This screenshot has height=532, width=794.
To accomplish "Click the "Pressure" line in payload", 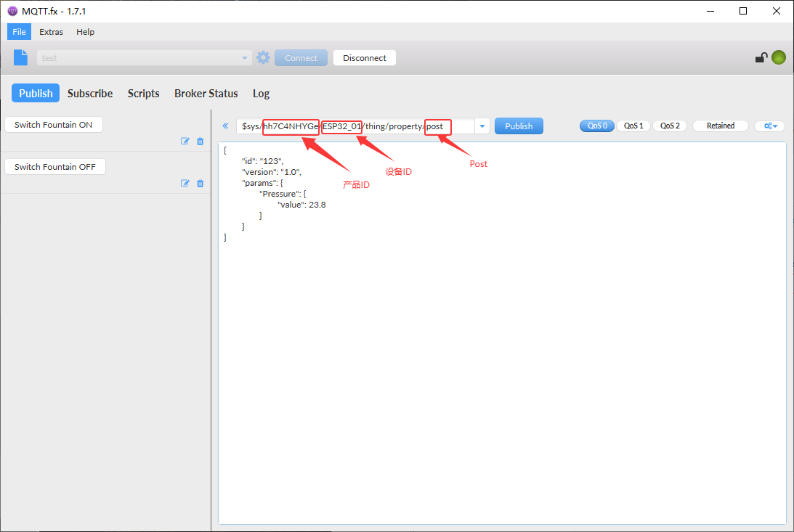I will click(283, 194).
